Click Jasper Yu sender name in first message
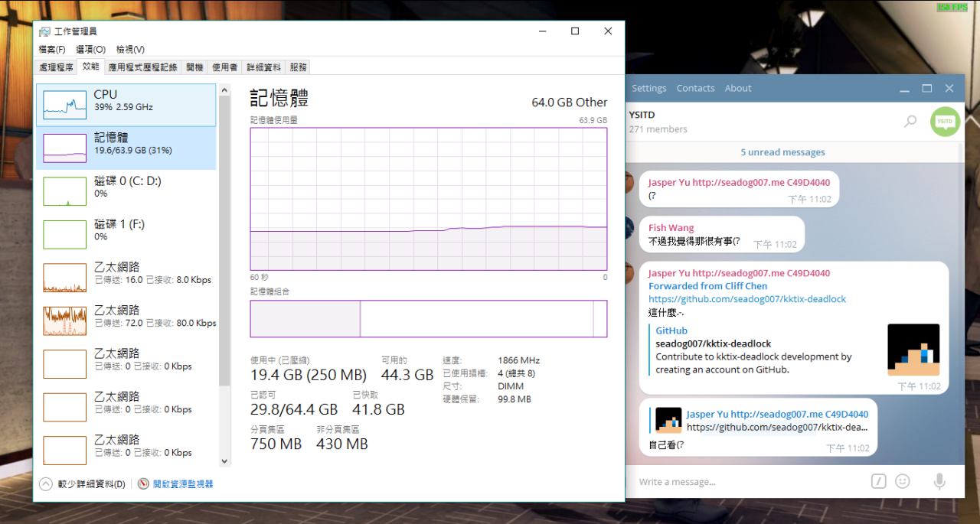The image size is (980, 524). tap(739, 182)
